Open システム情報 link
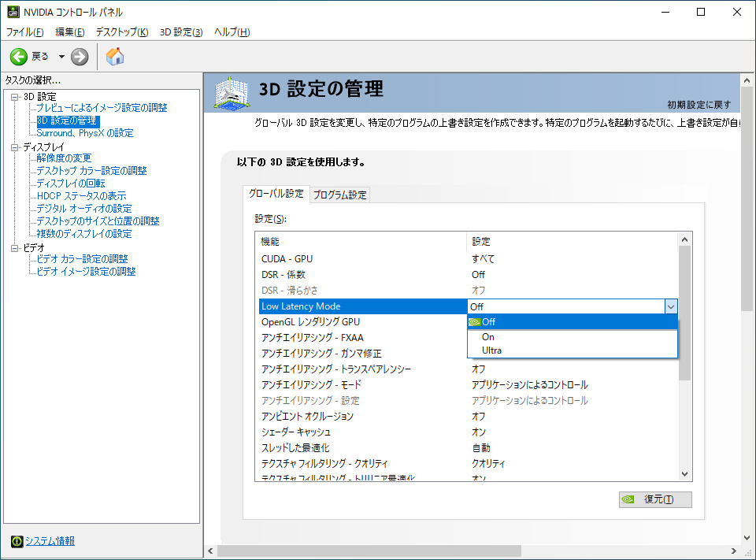Image resolution: width=756 pixels, height=560 pixels. pyautogui.click(x=50, y=541)
